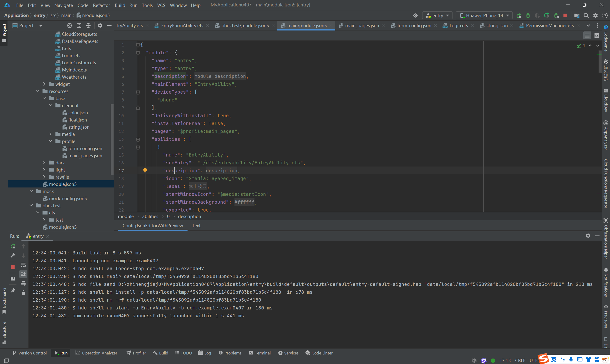
Task: Restore layout icon in Run panel
Action: coord(13,279)
